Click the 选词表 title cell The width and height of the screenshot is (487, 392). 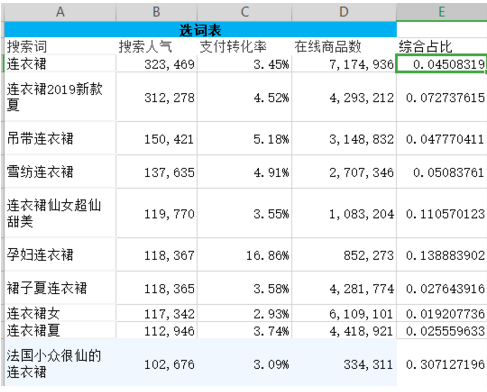200,30
